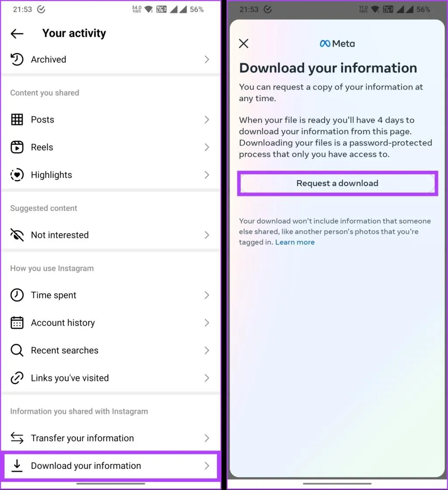The width and height of the screenshot is (448, 490).
Task: Click the crossed-eye Not interested icon
Action: pos(17,235)
